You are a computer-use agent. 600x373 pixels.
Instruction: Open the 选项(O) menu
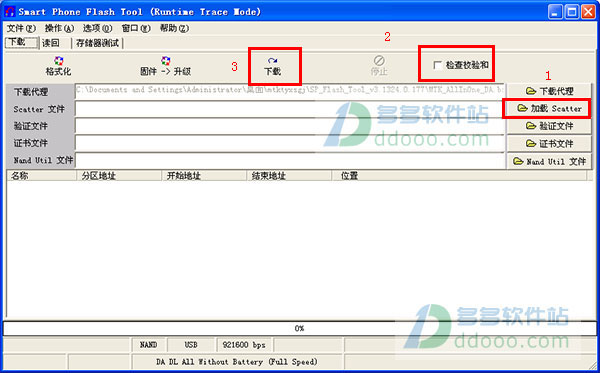pos(97,28)
